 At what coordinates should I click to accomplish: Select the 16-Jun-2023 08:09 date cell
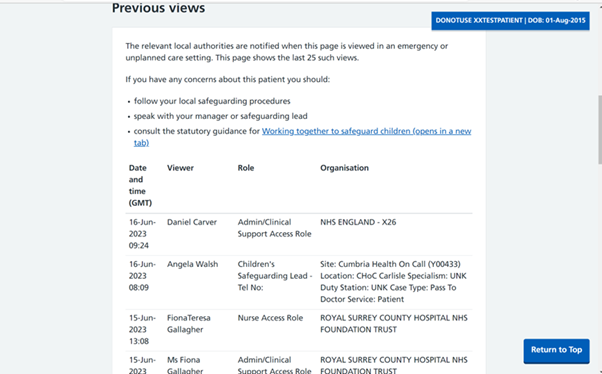click(142, 276)
